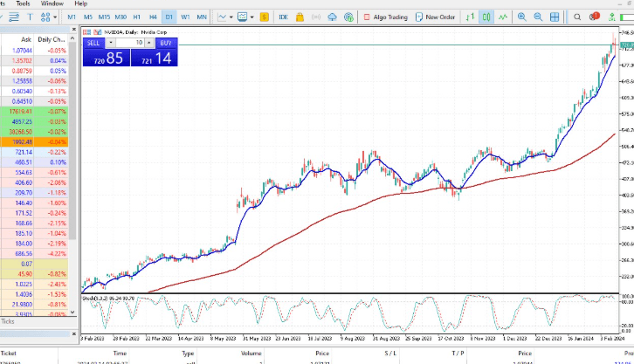This screenshot has height=364, width=634.
Task: Select the Ticks tab
Action: [8, 321]
